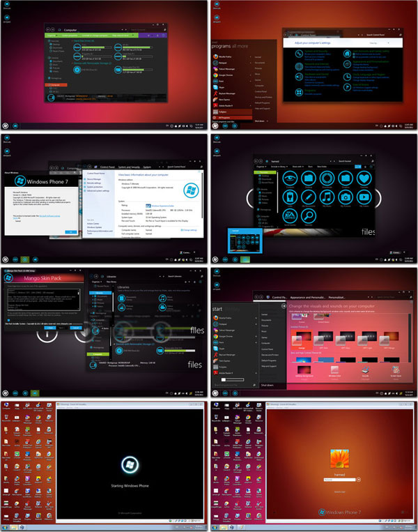The height and width of the screenshot is (532, 418).
Task: Open My Music note icon in hamed window
Action: [327, 197]
